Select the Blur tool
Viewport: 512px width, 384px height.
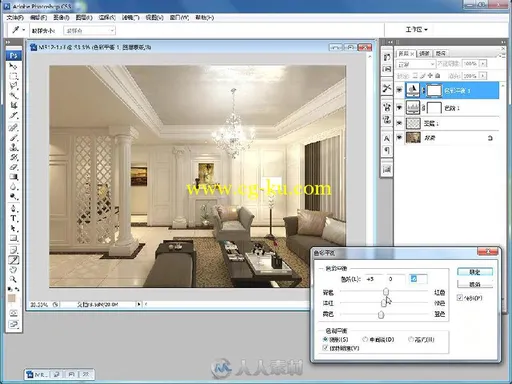tap(13, 186)
